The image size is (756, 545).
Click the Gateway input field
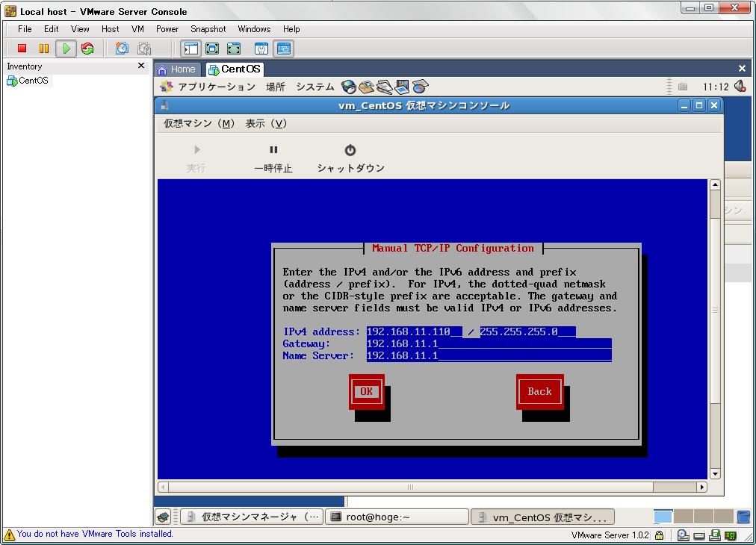tap(489, 343)
